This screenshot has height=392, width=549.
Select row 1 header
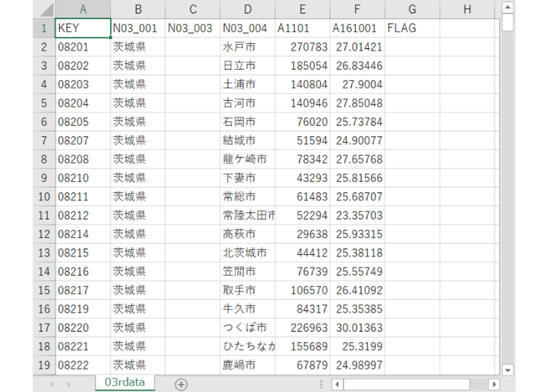44,28
